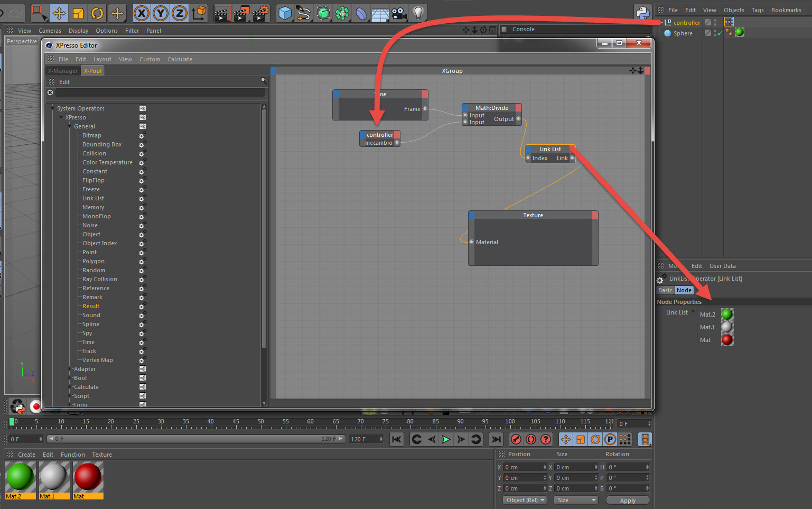Open the Cameras viewport menu
812x509 pixels.
[x=50, y=31]
